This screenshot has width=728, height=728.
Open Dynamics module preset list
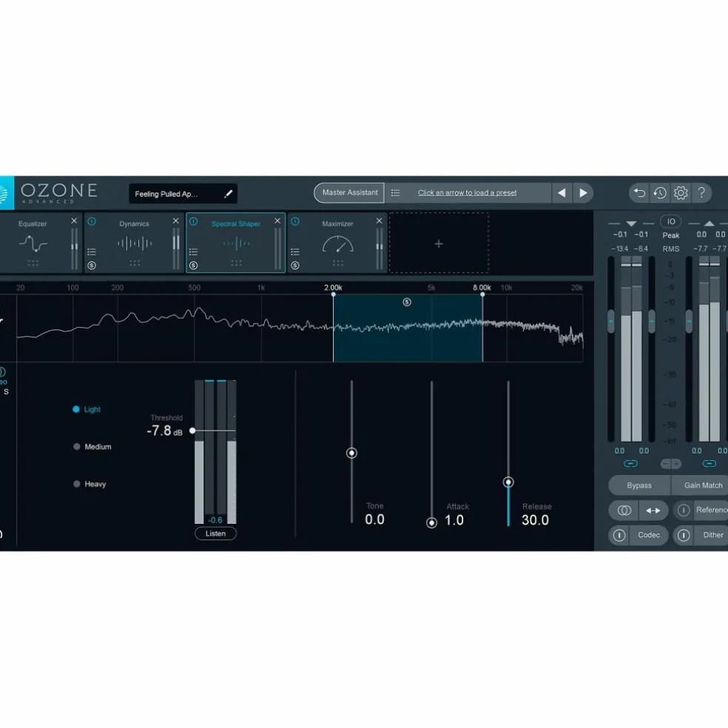click(x=92, y=252)
